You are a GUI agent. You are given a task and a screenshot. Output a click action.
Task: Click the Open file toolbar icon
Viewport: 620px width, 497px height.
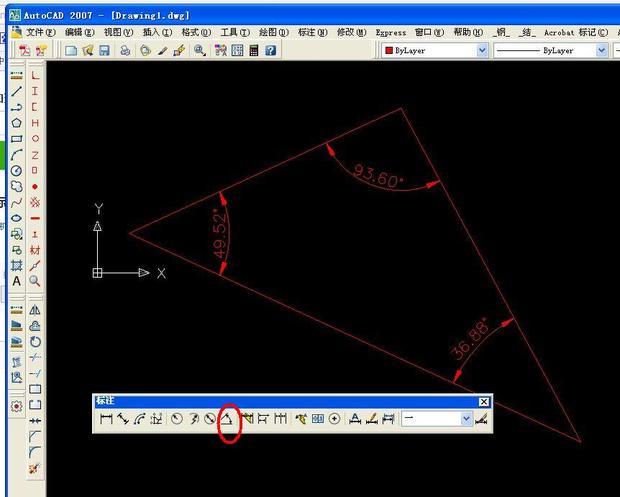(88, 50)
